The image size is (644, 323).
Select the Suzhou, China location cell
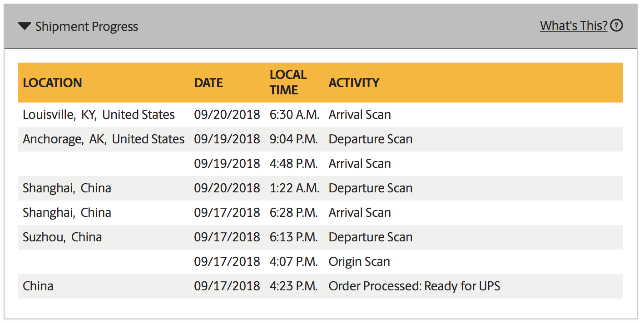point(62,237)
